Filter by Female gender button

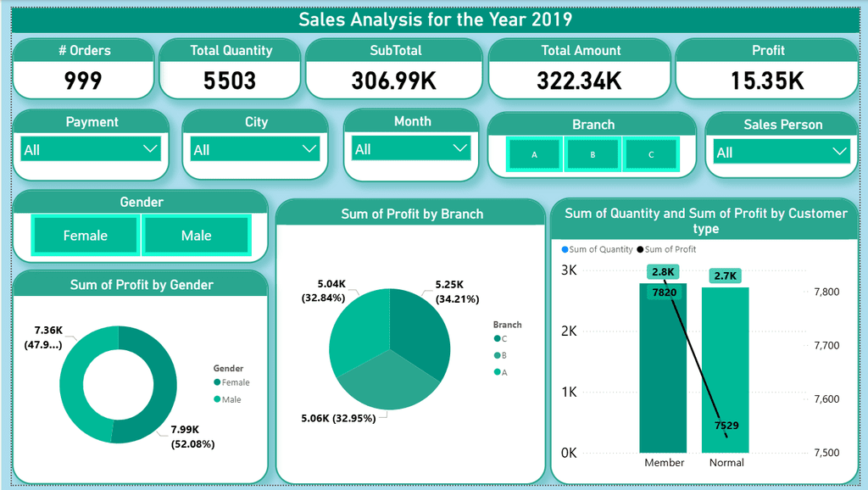tap(86, 236)
